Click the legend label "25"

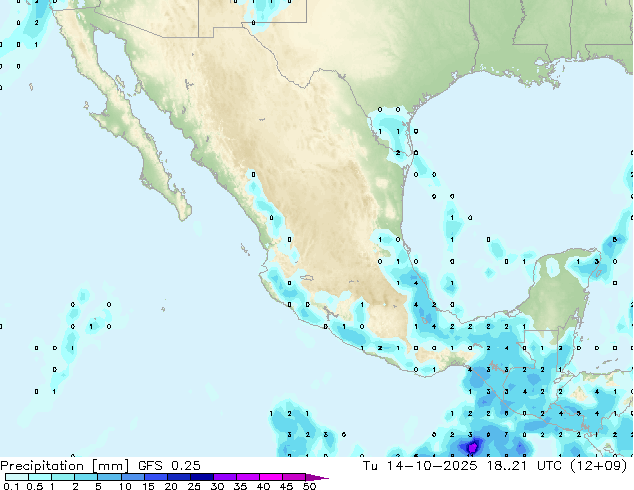tap(194, 486)
